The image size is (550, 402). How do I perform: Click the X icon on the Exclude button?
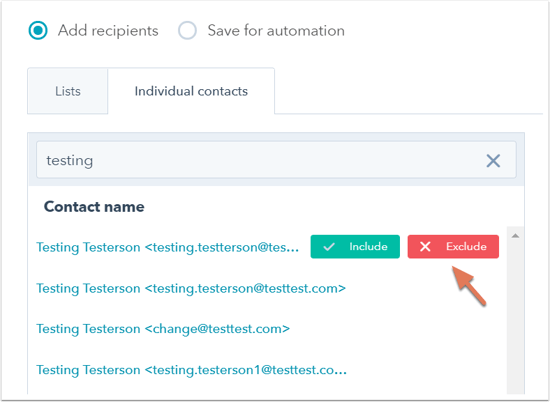(425, 247)
